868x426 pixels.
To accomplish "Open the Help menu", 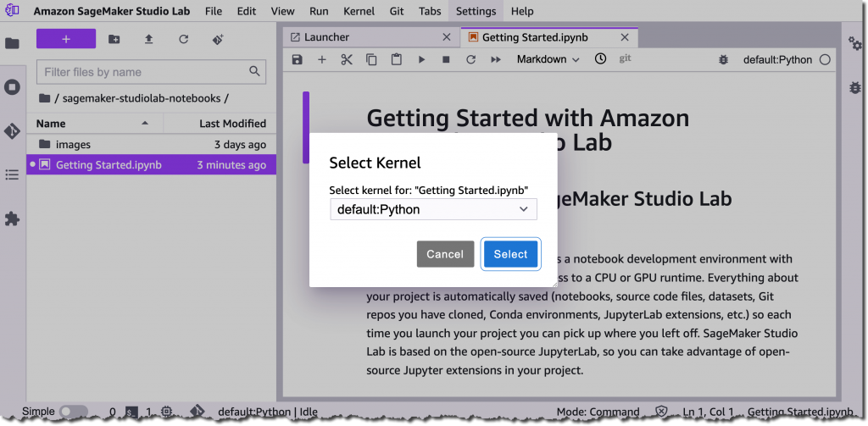I will [522, 11].
